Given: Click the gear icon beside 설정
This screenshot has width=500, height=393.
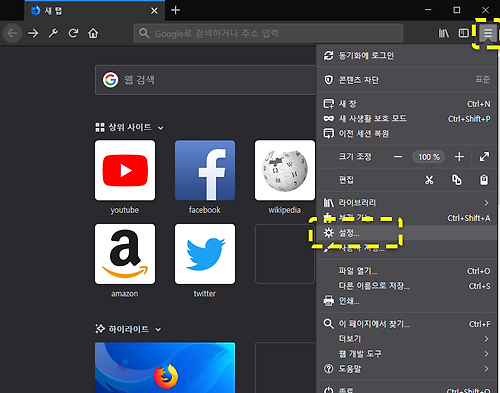Looking at the screenshot, I should click(328, 233).
